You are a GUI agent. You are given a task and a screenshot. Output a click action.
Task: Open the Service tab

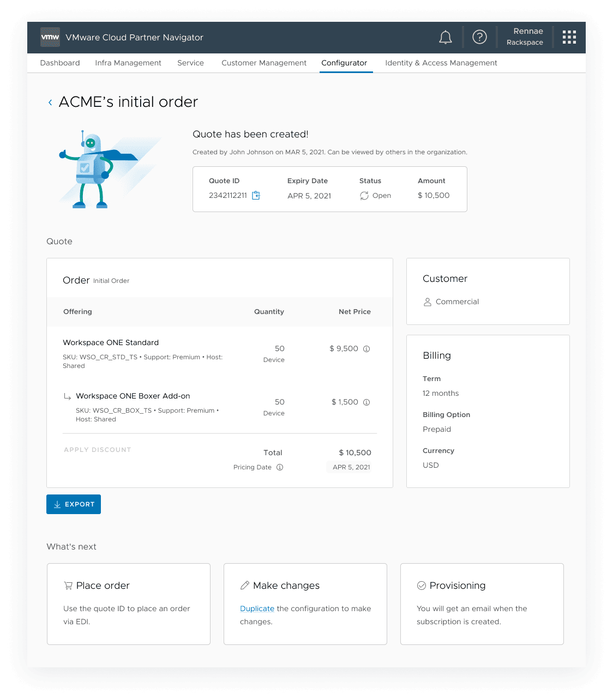point(190,63)
